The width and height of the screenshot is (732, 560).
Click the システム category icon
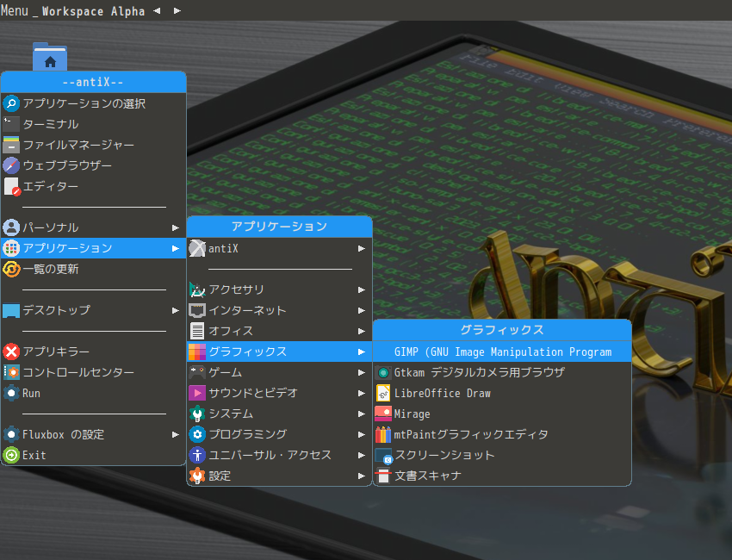tap(197, 414)
